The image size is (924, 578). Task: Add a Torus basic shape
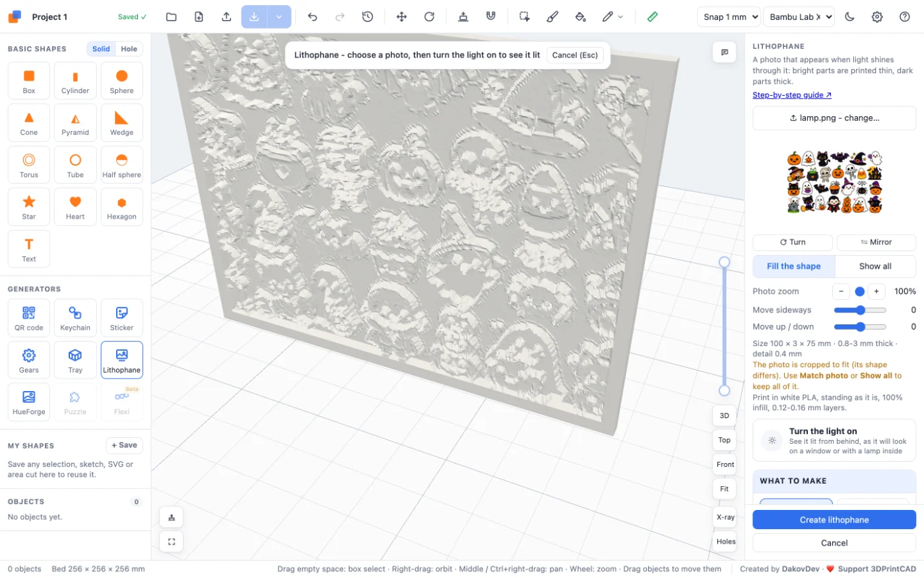tap(29, 164)
